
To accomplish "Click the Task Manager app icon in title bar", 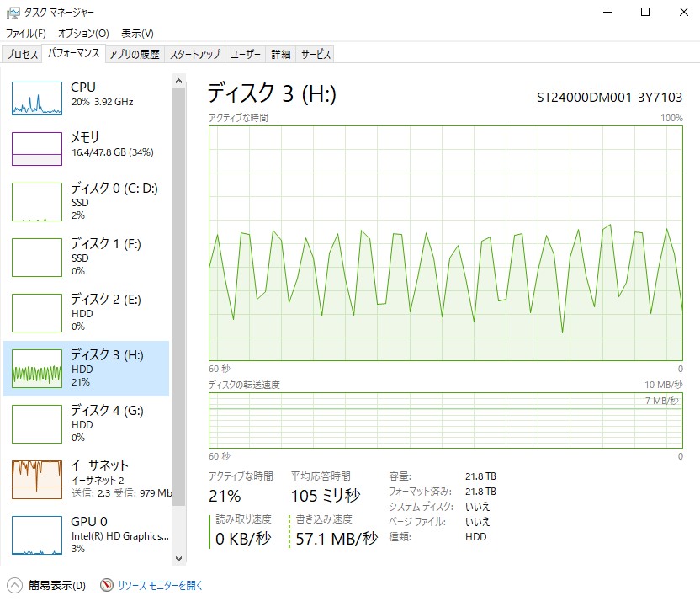I will click(13, 13).
